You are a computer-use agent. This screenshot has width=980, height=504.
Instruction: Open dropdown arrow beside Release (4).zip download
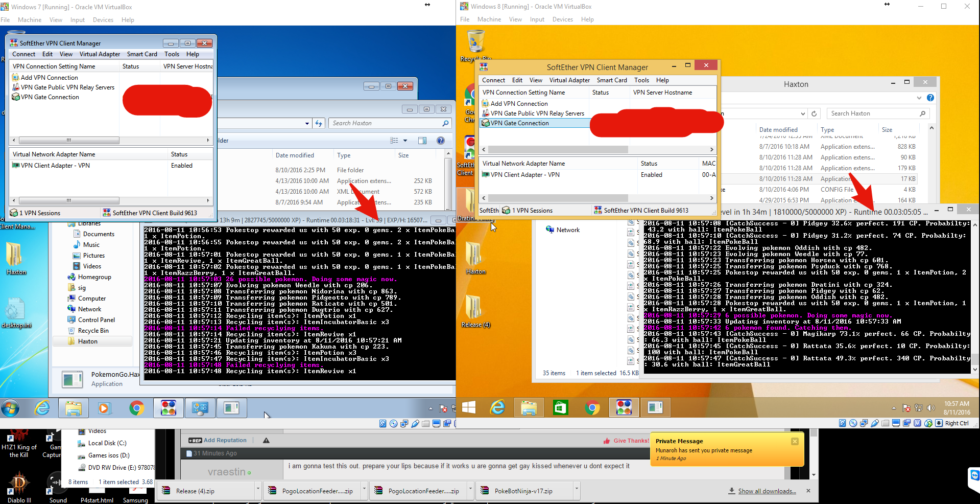258,490
